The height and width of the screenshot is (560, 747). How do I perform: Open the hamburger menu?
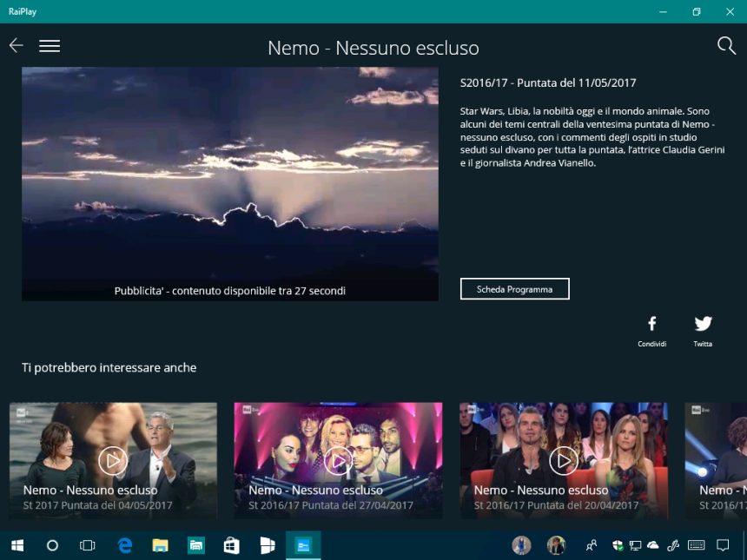50,46
